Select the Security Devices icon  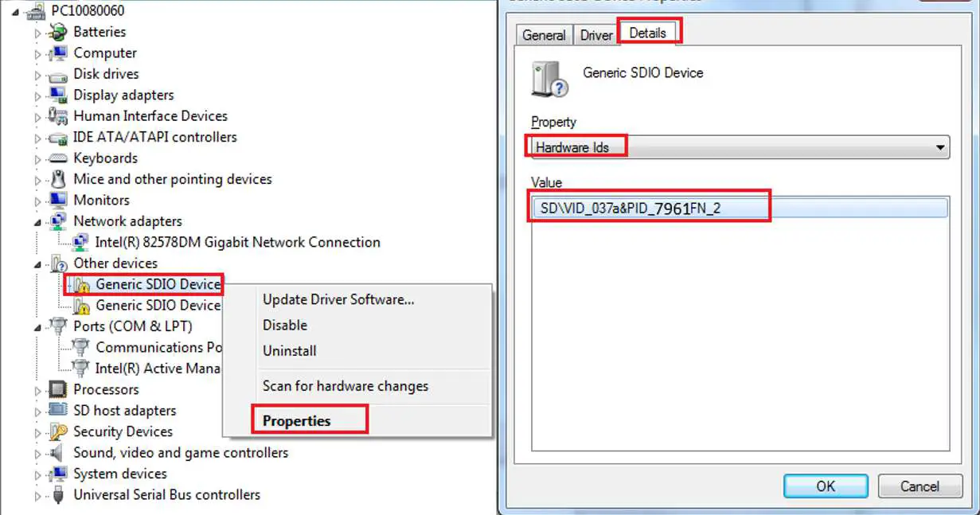tap(58, 431)
